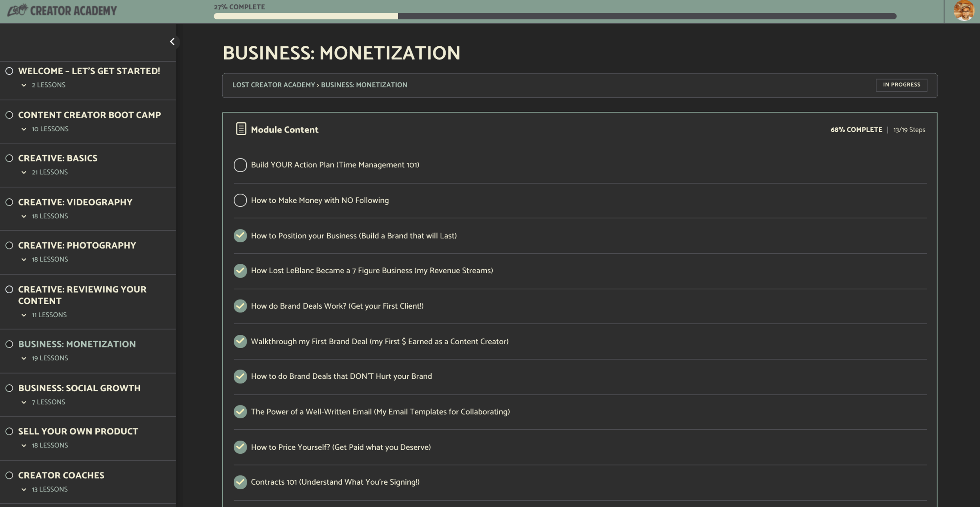Click checkmark for Well-Written Email lesson
Image resolution: width=980 pixels, height=507 pixels.
coord(240,412)
